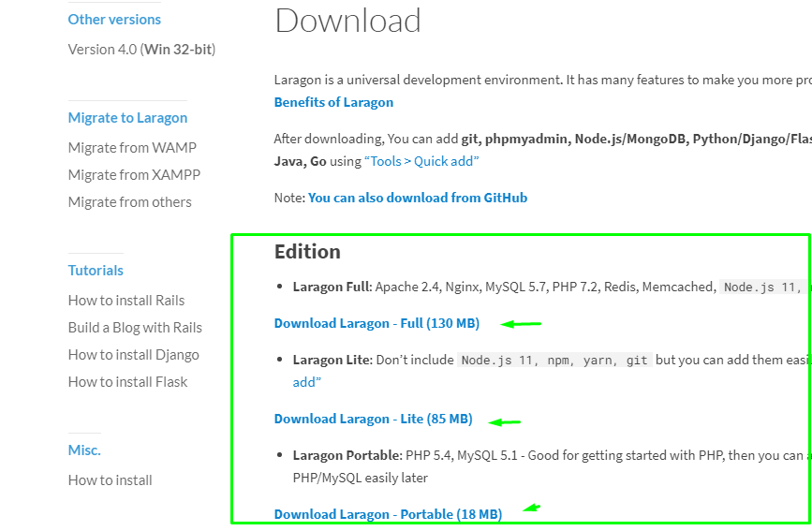Viewport: 812px width, 531px height.
Task: Click the Edition section heading
Action: pos(307,251)
